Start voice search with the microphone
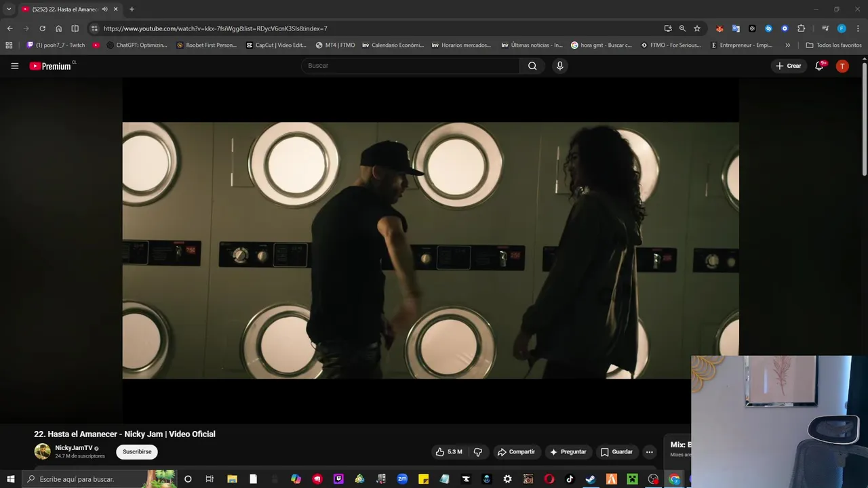This screenshot has width=868, height=488. pos(559,66)
